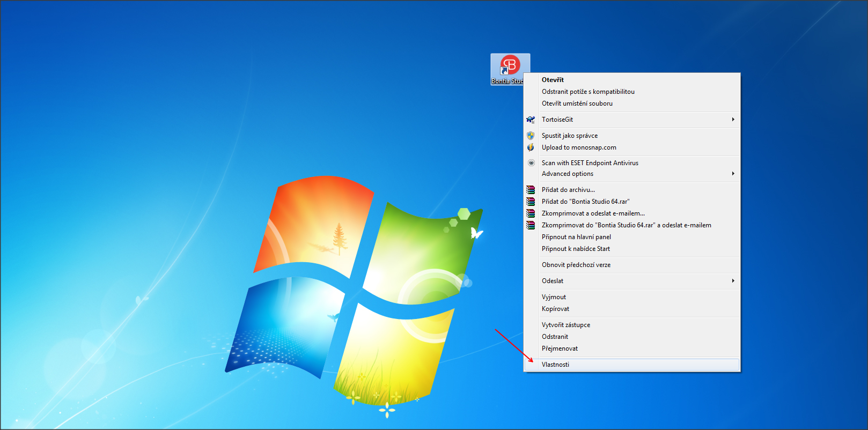Choose Zkomprimovat a odeslat e-mailem...
Image resolution: width=868 pixels, height=430 pixels.
(632, 213)
